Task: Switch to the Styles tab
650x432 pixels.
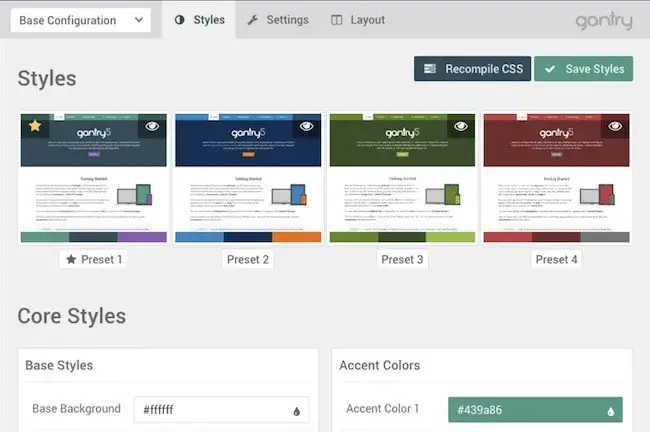Action: point(199,19)
